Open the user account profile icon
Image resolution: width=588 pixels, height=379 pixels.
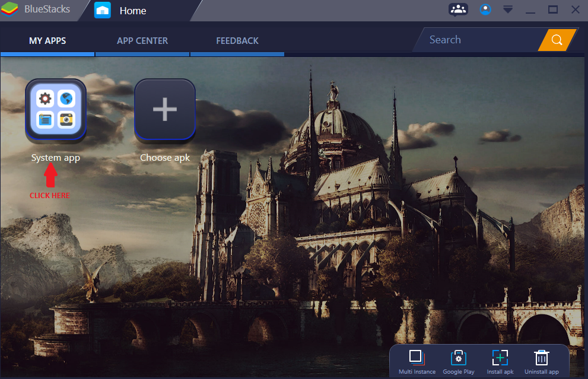[485, 9]
